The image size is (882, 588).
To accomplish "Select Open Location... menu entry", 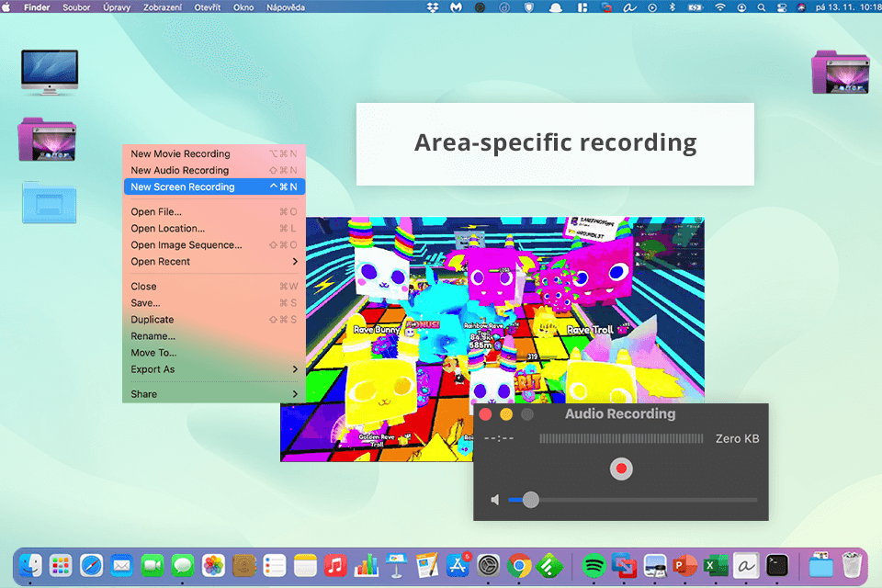I will coord(214,229).
